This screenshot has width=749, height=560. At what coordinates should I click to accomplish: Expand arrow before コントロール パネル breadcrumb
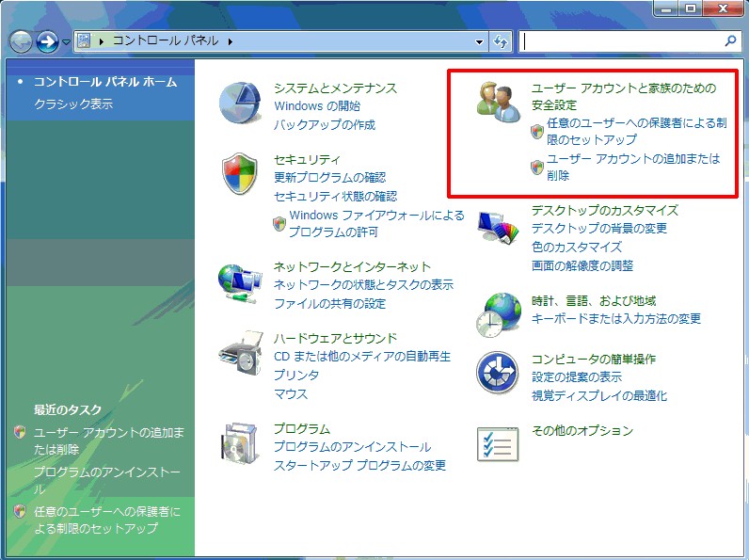point(102,42)
